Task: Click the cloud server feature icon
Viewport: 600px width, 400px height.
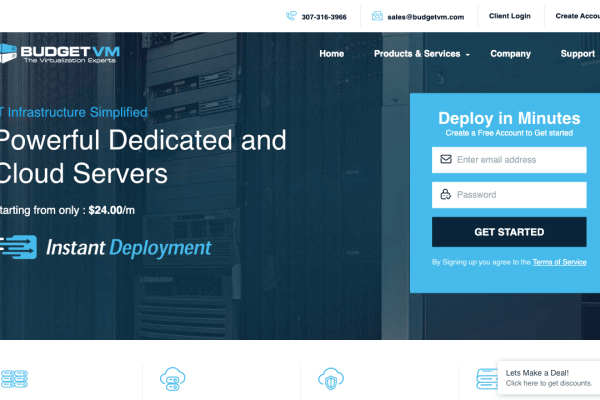Action: coord(173,379)
